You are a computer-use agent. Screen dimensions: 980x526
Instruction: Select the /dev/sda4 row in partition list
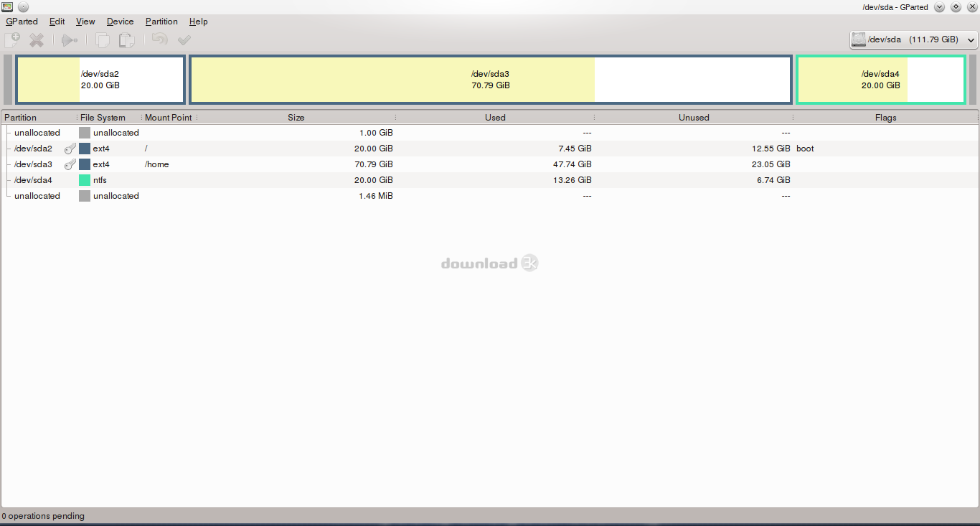(x=490, y=180)
